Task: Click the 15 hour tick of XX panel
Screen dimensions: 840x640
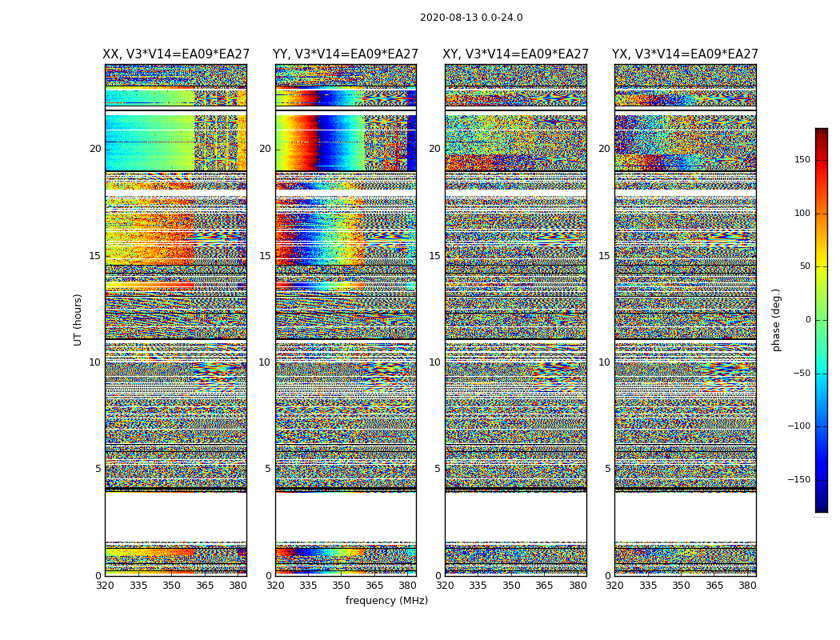Action: tap(95, 255)
